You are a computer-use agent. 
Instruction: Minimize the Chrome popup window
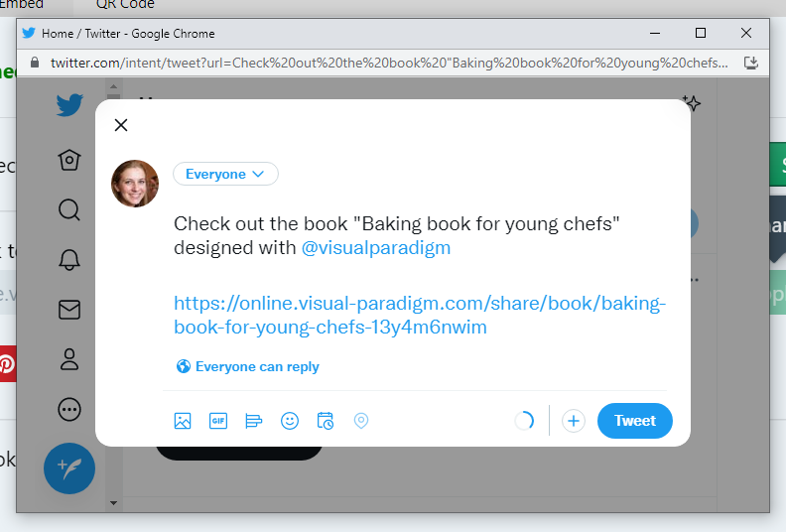(x=655, y=33)
